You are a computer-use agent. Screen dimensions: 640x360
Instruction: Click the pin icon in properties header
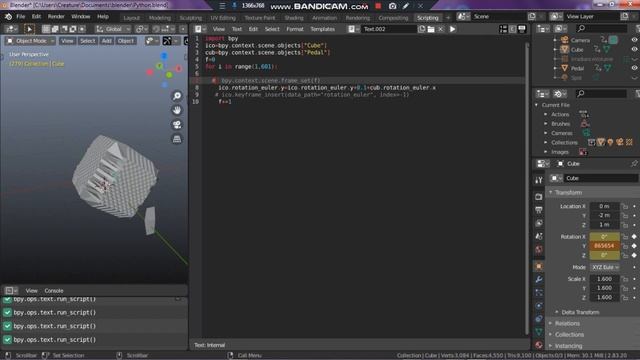634,164
